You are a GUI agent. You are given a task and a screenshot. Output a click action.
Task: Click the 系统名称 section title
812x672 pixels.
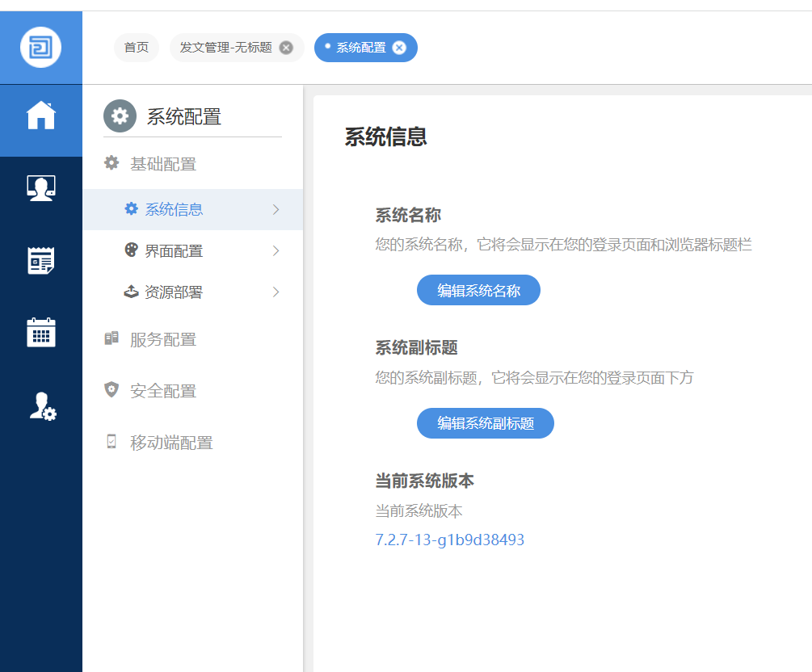tap(408, 214)
